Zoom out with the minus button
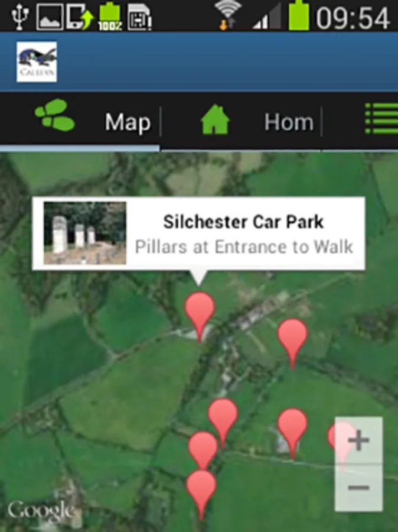This screenshot has width=398, height=532. tap(358, 488)
